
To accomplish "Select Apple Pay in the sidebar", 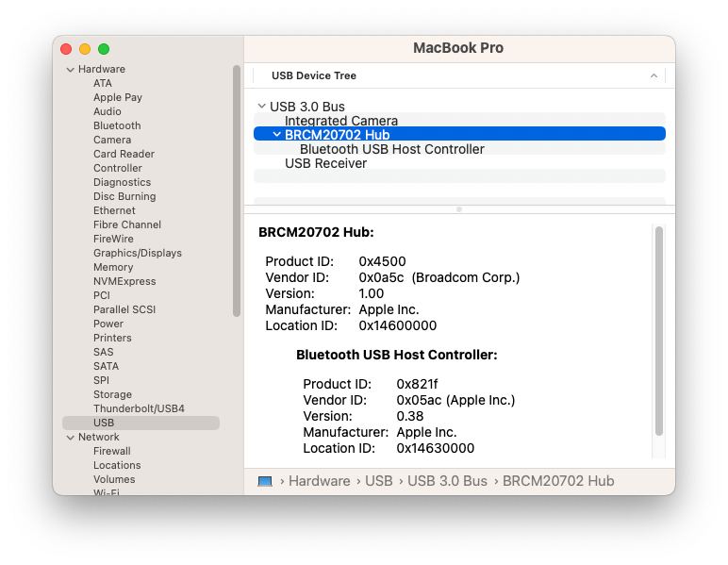I will pos(118,97).
